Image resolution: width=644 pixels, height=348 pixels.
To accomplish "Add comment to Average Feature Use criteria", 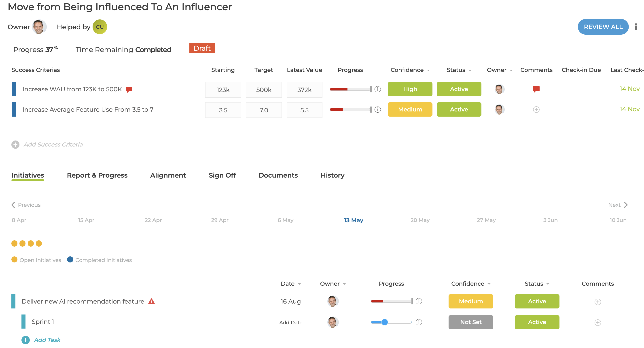I will click(x=536, y=110).
